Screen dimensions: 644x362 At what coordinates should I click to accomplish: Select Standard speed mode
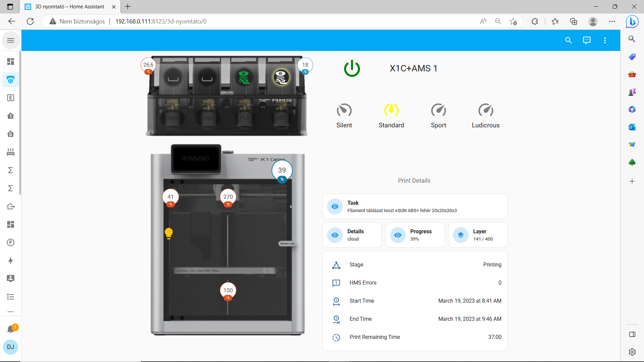pyautogui.click(x=391, y=116)
